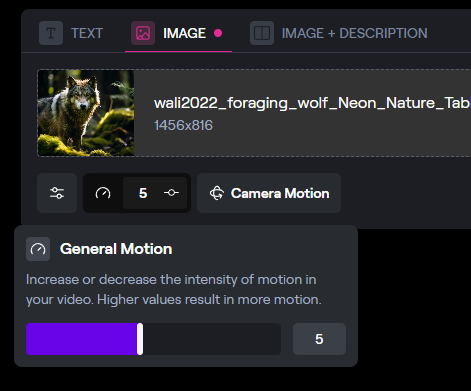Click the 'Increase or decrease the intensity' description

pos(174,289)
